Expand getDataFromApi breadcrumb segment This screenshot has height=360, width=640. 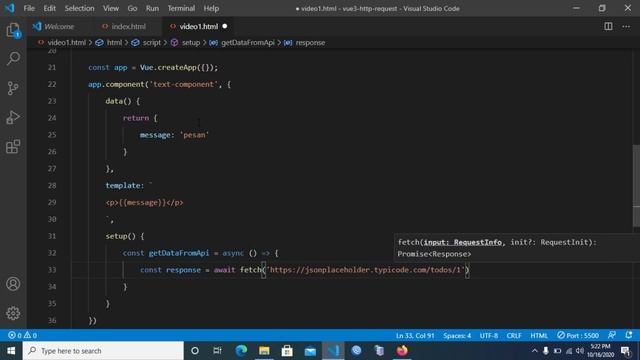point(248,42)
